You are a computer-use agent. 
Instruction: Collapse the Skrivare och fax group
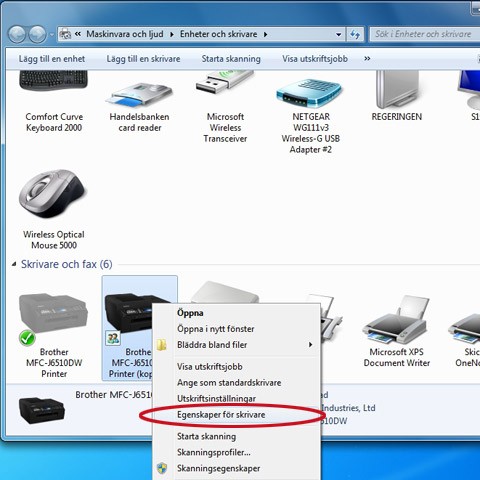14,264
